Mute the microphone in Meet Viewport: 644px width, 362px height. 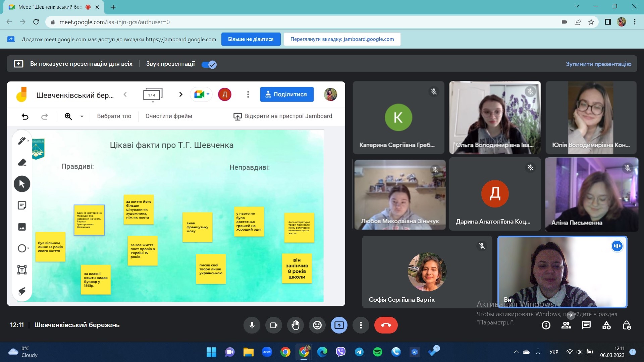(x=252, y=325)
